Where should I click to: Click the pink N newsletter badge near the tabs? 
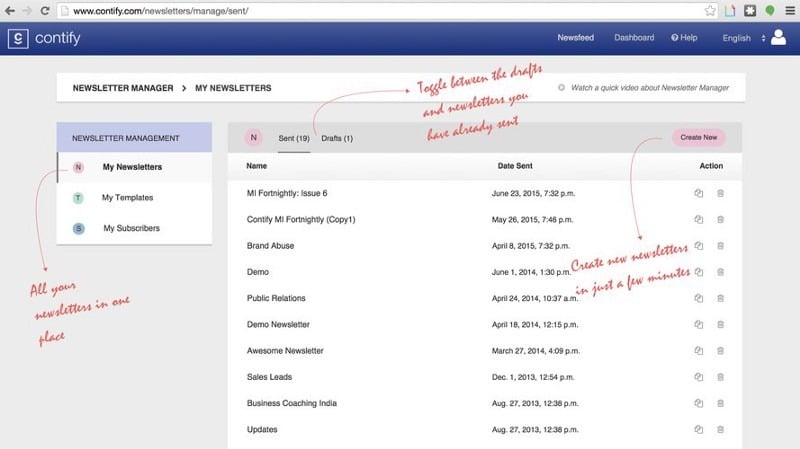coord(254,138)
